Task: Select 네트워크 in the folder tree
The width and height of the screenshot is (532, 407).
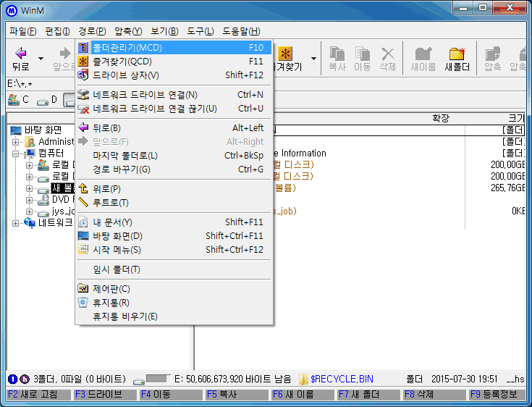Action: pyautogui.click(x=55, y=222)
